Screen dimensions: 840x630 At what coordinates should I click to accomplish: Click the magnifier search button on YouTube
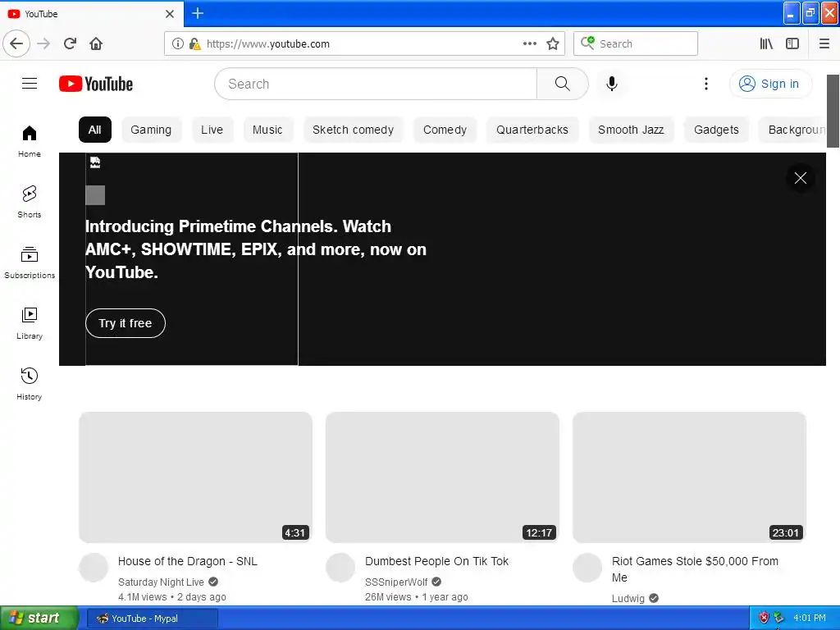(562, 84)
